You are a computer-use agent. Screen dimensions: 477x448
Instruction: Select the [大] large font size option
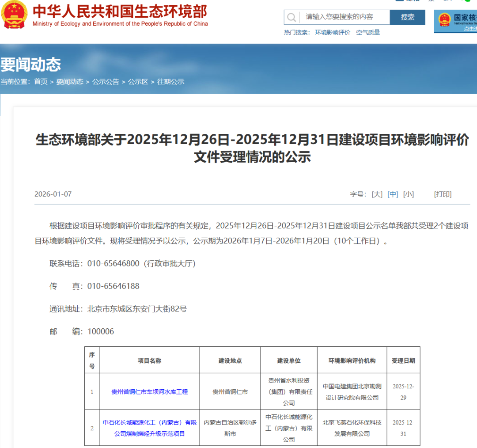coord(377,194)
